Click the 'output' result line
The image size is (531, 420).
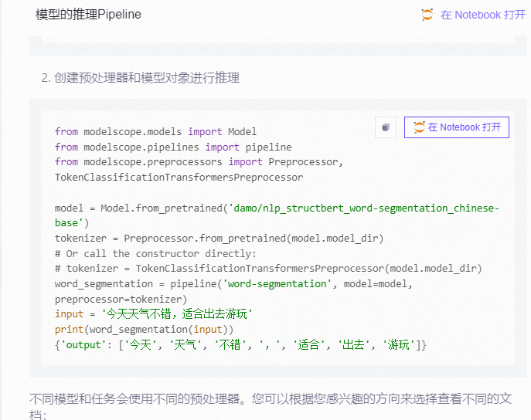pyautogui.click(x=240, y=345)
